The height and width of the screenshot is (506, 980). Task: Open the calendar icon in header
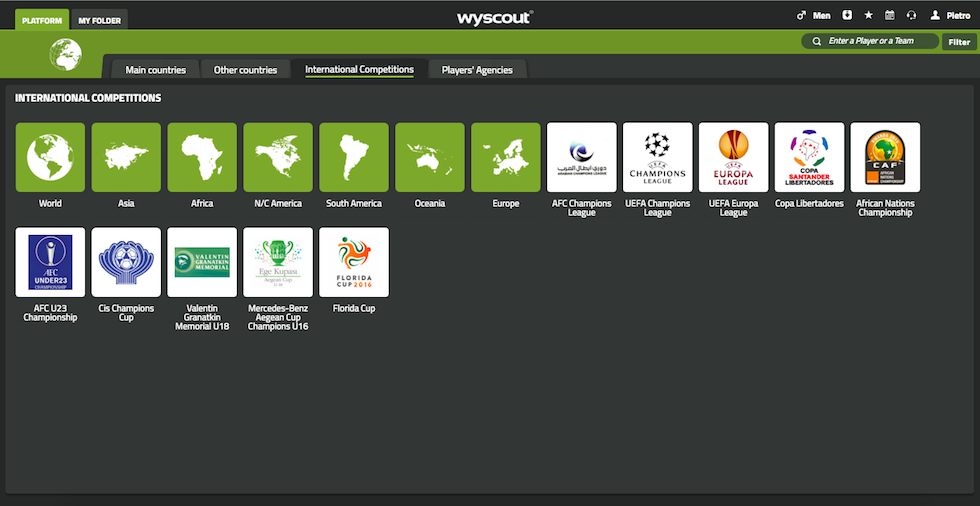(x=889, y=15)
